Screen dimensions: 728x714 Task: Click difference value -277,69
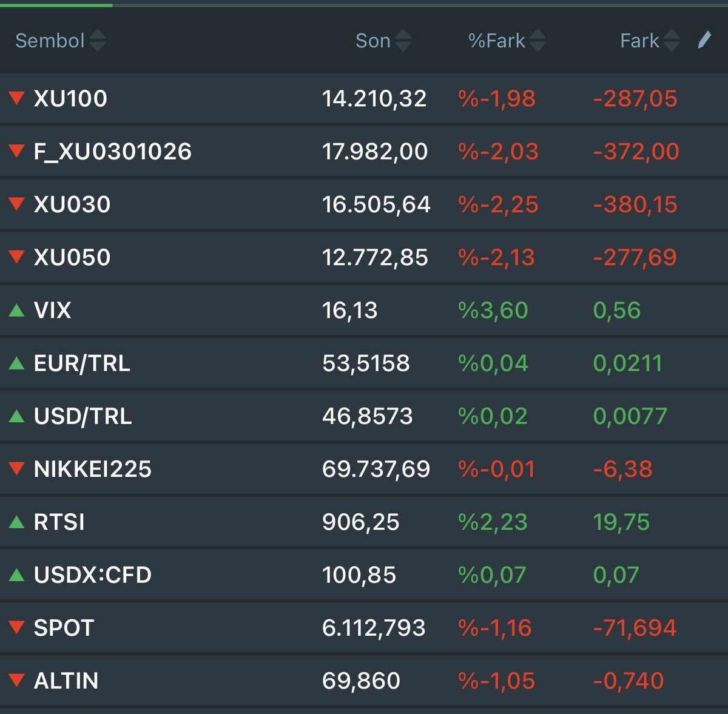tap(635, 257)
